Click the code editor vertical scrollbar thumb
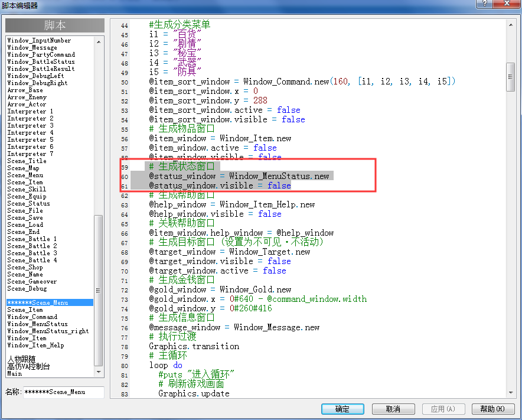 (x=510, y=77)
